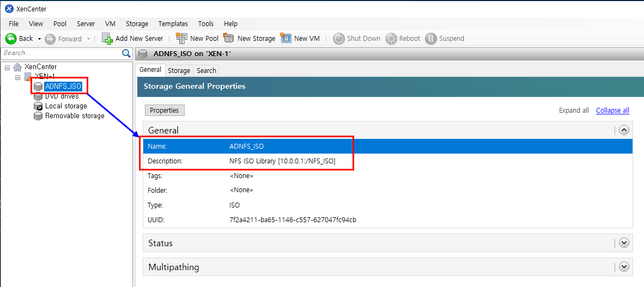Viewport: 644px width, 287px height.
Task: Open the Pool menu
Action: [x=60, y=24]
